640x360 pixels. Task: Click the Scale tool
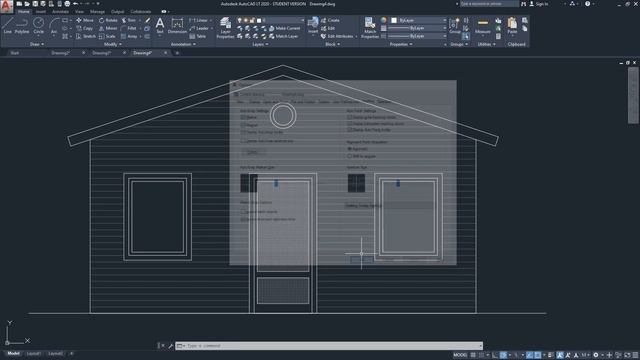(107, 36)
